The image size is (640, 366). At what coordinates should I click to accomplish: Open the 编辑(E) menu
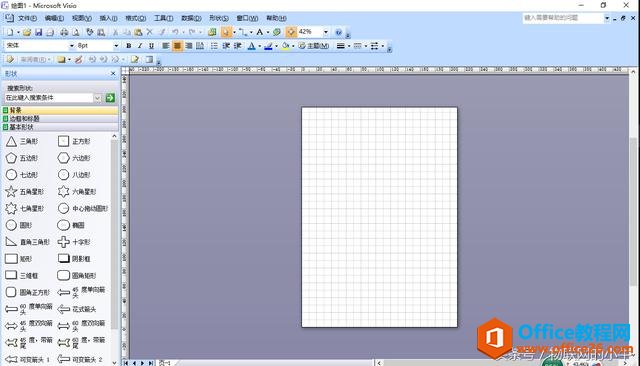coord(54,18)
